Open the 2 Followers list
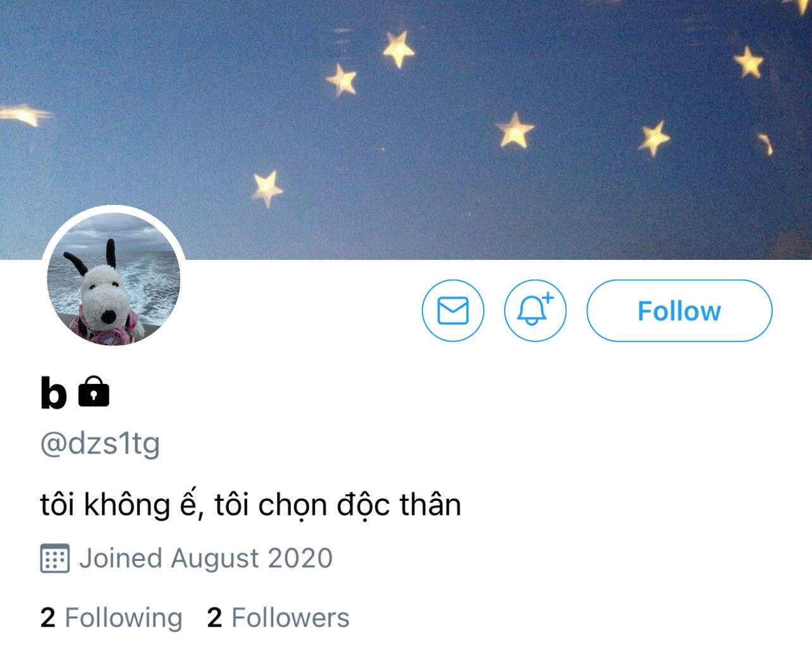 click(278, 618)
